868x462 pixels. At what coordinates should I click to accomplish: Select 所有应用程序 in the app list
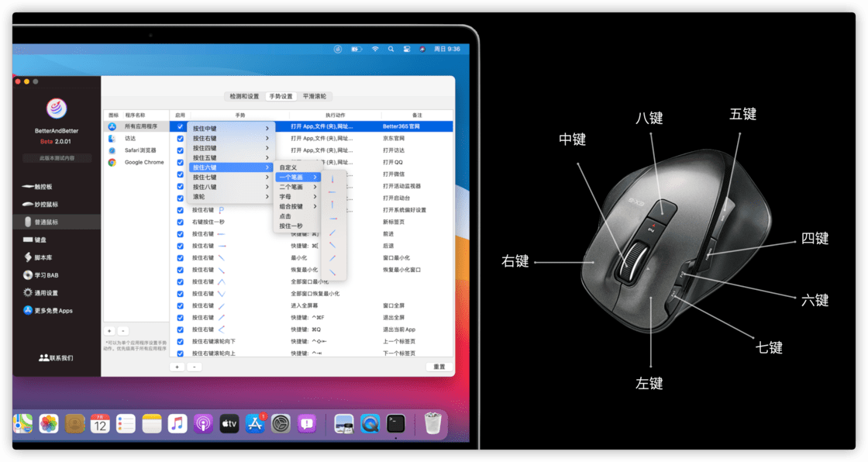tap(136, 126)
